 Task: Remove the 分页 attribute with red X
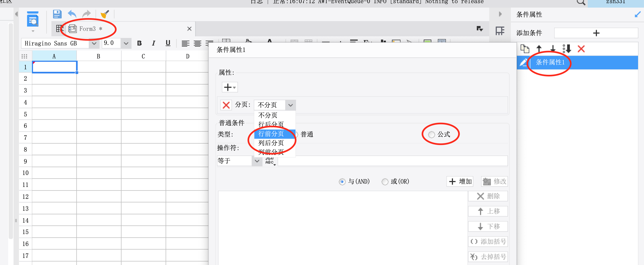coord(226,105)
